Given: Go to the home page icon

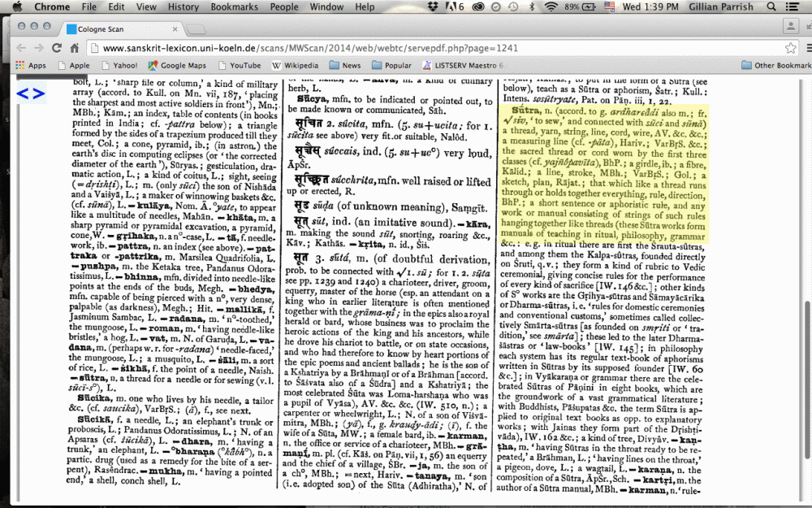Looking at the screenshot, I should click(76, 48).
